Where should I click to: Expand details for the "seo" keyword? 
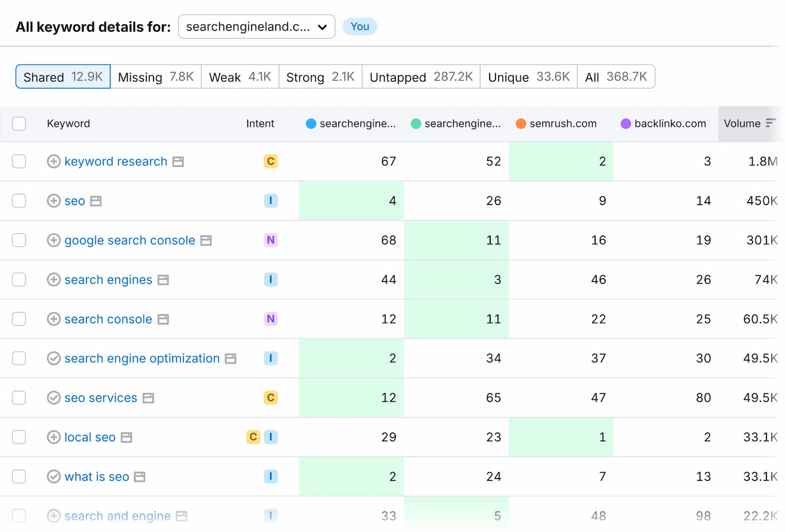coord(54,201)
